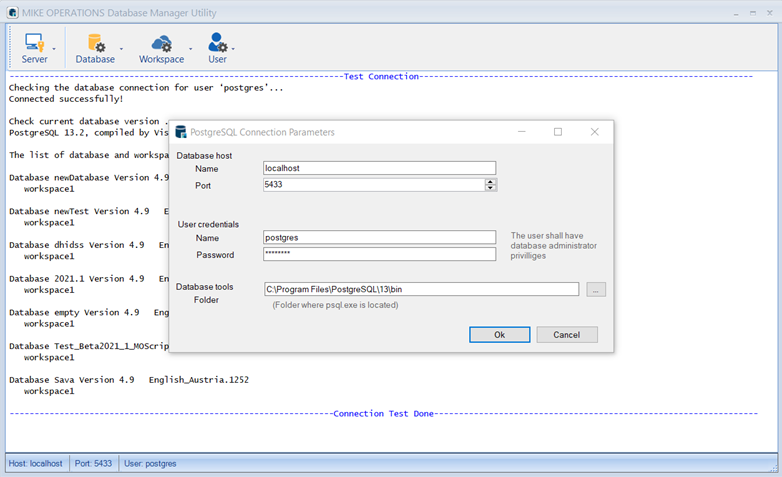Click the 'User credentials' group label
This screenshot has width=782, height=477.
pyautogui.click(x=208, y=225)
